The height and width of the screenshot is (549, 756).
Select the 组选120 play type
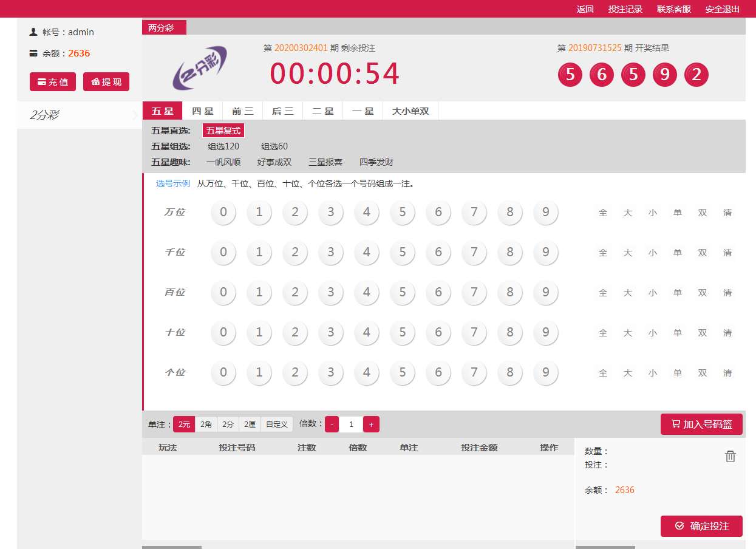point(223,146)
